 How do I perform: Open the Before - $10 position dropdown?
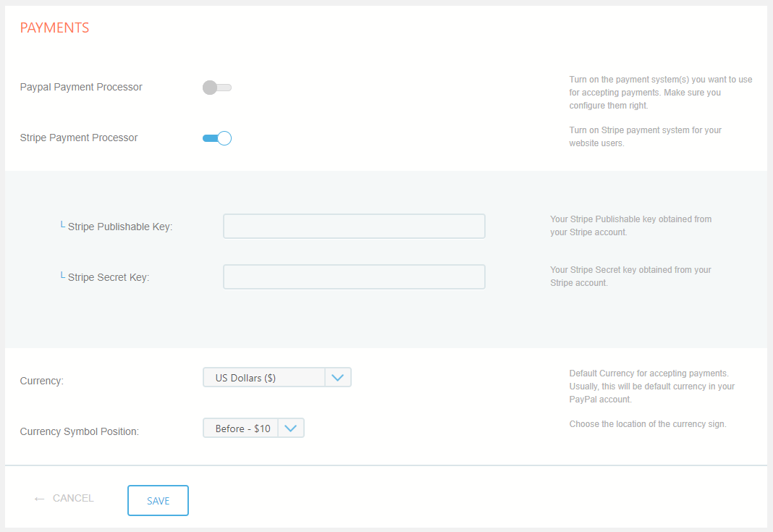click(242, 428)
